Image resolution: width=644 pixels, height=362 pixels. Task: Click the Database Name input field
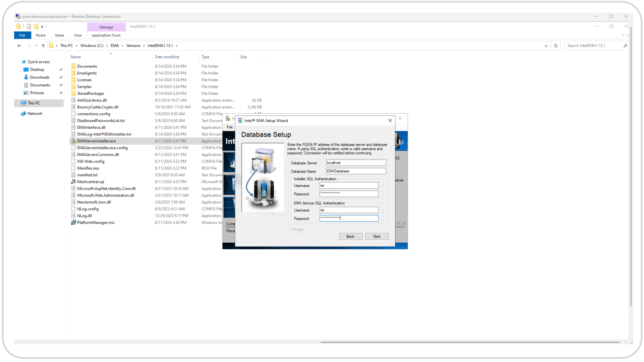pos(356,171)
